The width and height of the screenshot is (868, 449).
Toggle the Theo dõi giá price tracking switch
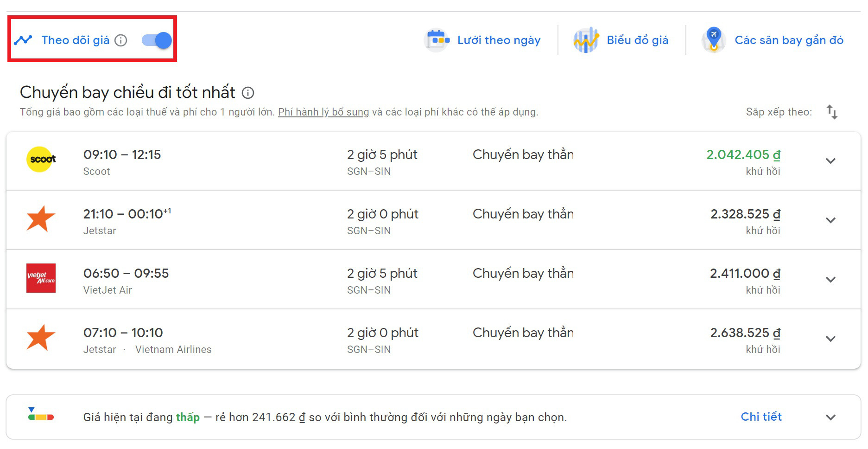157,40
